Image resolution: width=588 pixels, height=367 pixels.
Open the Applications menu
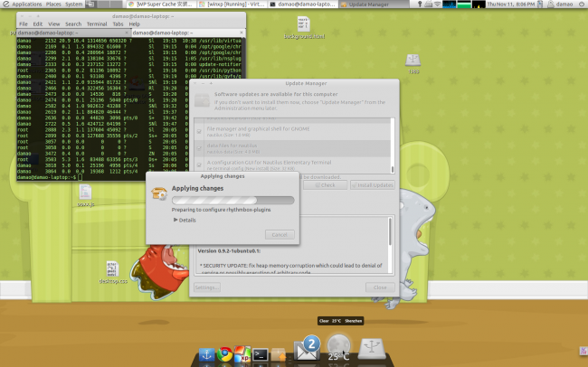click(26, 5)
